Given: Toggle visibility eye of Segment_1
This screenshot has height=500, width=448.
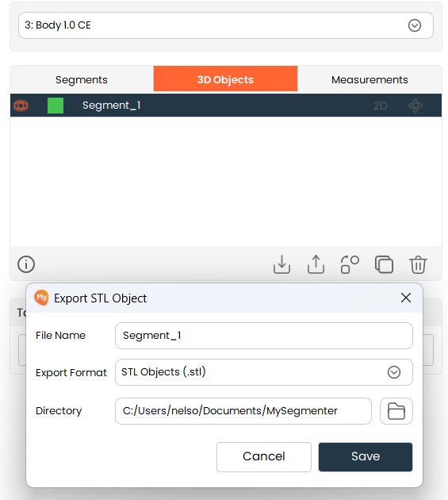Looking at the screenshot, I should pos(21,106).
